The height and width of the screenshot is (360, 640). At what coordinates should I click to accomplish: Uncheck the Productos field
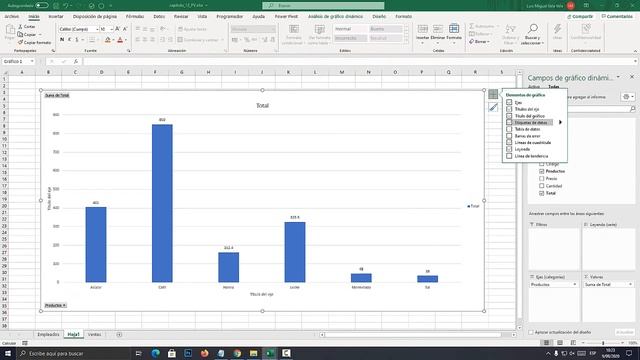[542, 171]
